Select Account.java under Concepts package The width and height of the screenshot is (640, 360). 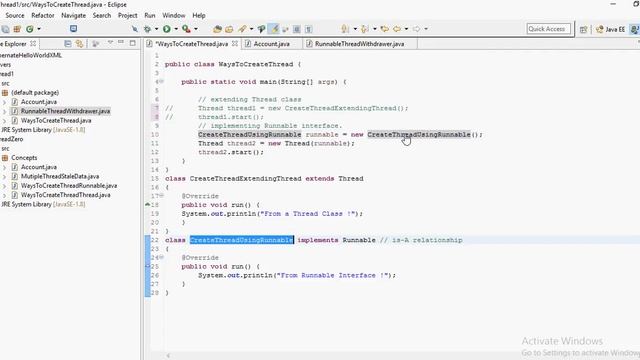click(39, 167)
